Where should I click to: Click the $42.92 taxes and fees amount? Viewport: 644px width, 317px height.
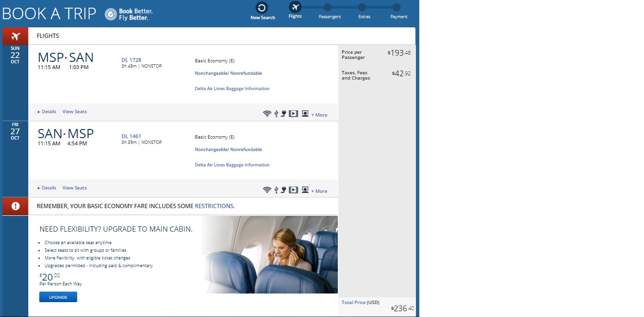(x=402, y=73)
